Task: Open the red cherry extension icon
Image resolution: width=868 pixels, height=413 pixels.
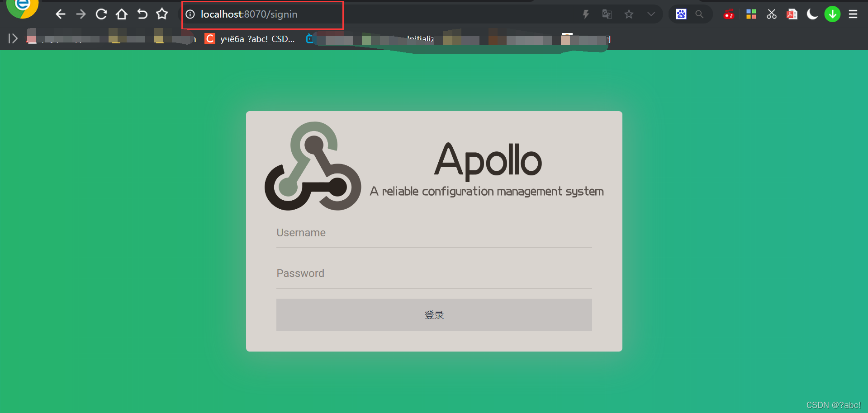Action: tap(729, 14)
